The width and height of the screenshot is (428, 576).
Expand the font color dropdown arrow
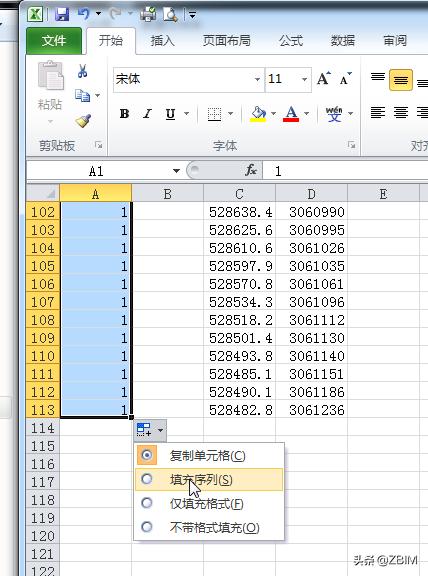coord(306,114)
